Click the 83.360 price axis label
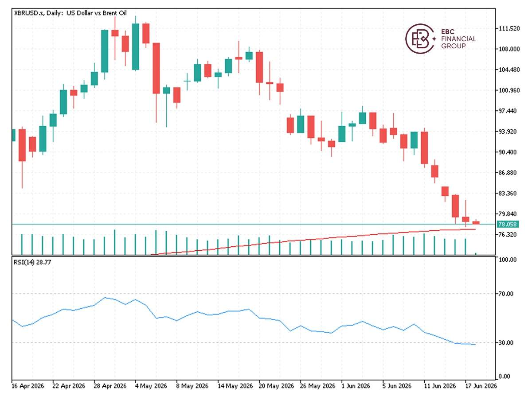 coord(508,193)
